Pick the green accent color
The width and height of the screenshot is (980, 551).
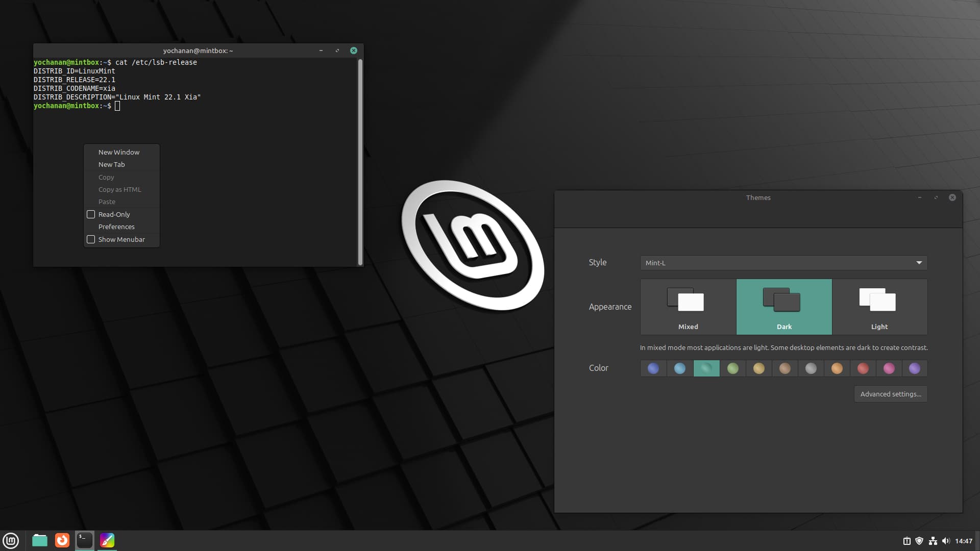click(733, 368)
